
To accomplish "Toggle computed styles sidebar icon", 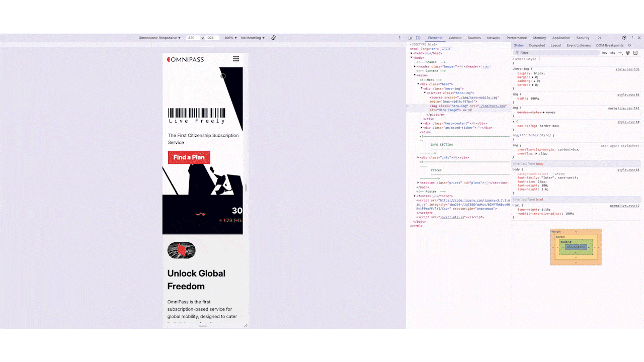I will pos(635,53).
